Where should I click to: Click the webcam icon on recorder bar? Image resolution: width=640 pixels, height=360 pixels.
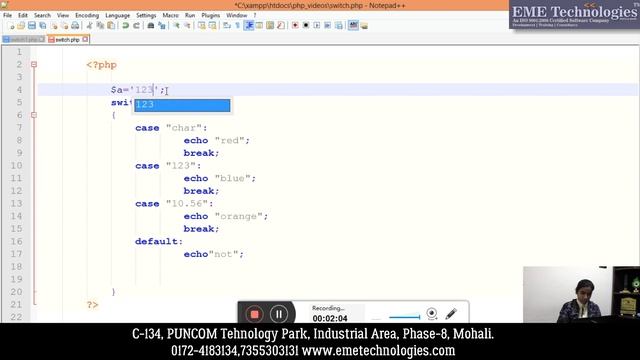431,313
